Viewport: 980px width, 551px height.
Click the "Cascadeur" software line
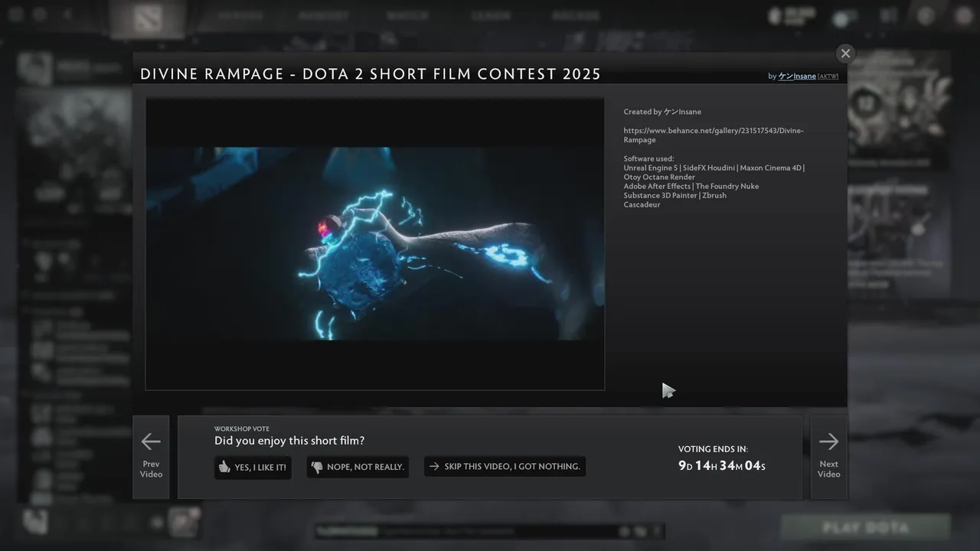point(642,204)
